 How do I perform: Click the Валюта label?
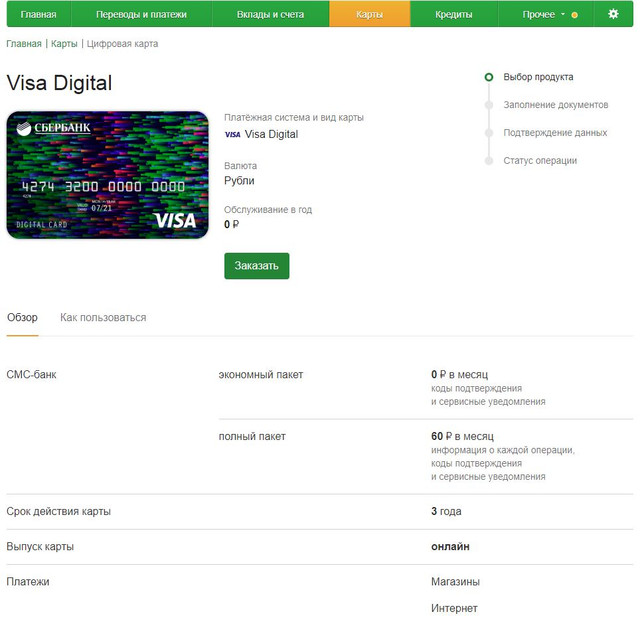240,166
